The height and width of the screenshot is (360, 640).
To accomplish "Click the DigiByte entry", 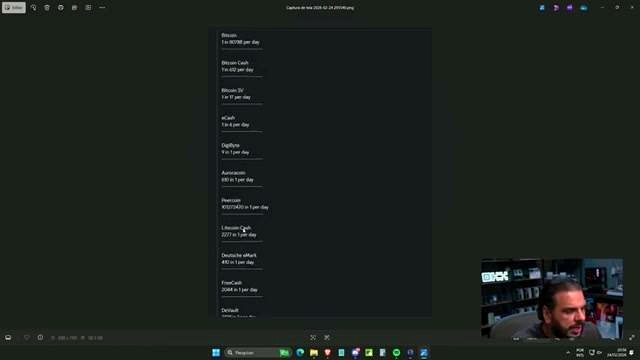I will pyautogui.click(x=235, y=149).
